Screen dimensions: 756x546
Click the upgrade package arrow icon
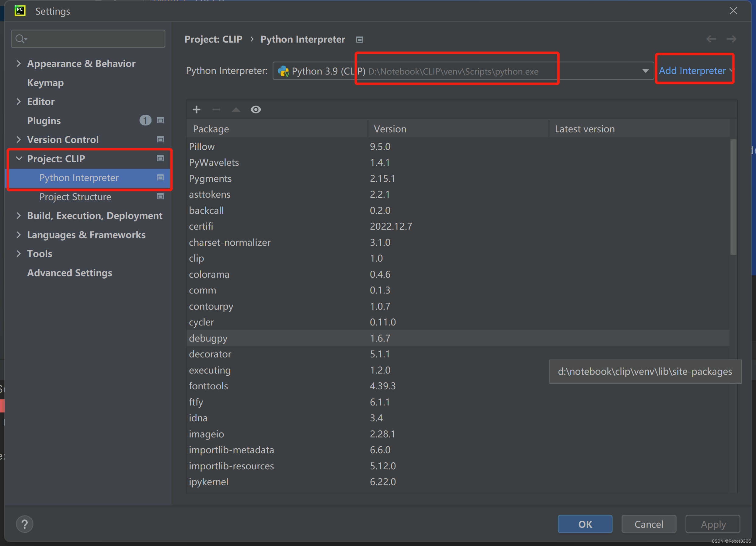coord(236,109)
